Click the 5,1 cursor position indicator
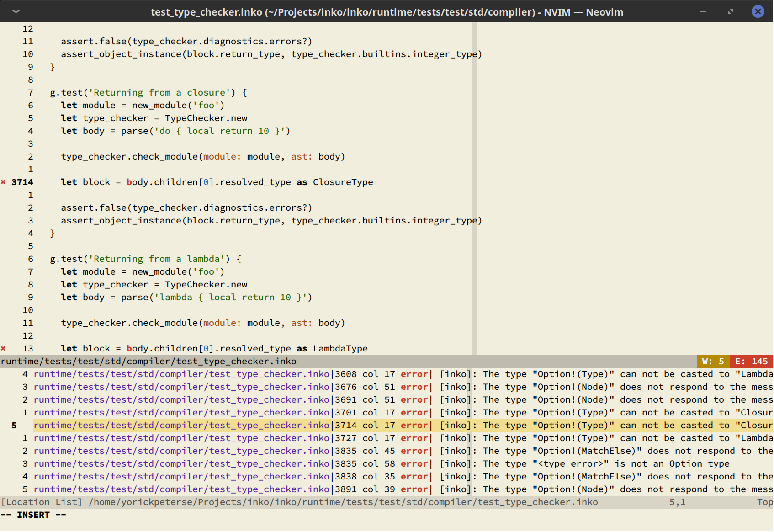 tap(678, 502)
